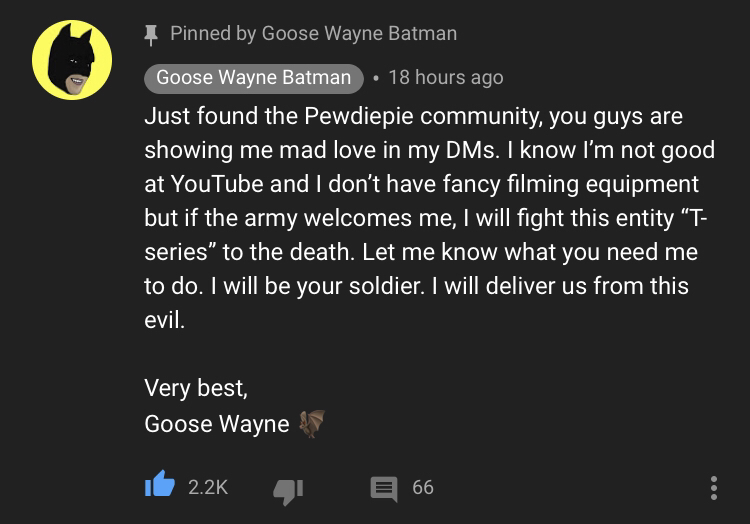
Task: Open the Batman profile avatar
Action: pos(72,60)
